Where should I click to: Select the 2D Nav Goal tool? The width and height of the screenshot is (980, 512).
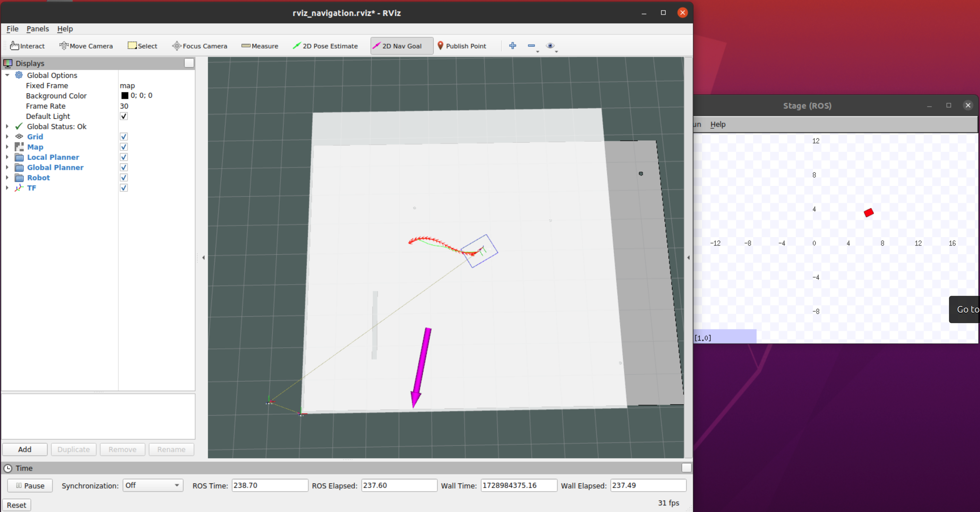click(x=402, y=46)
